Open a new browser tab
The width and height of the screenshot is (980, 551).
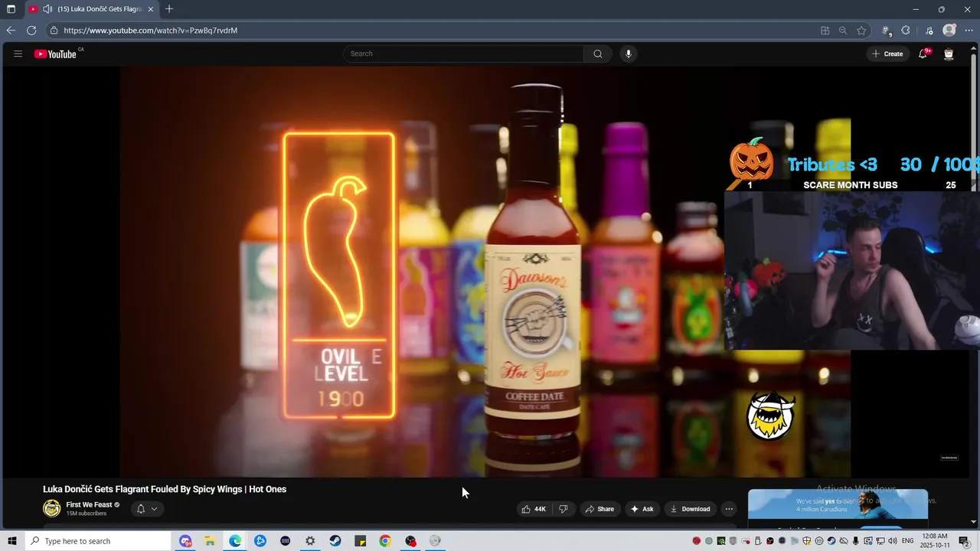click(169, 9)
